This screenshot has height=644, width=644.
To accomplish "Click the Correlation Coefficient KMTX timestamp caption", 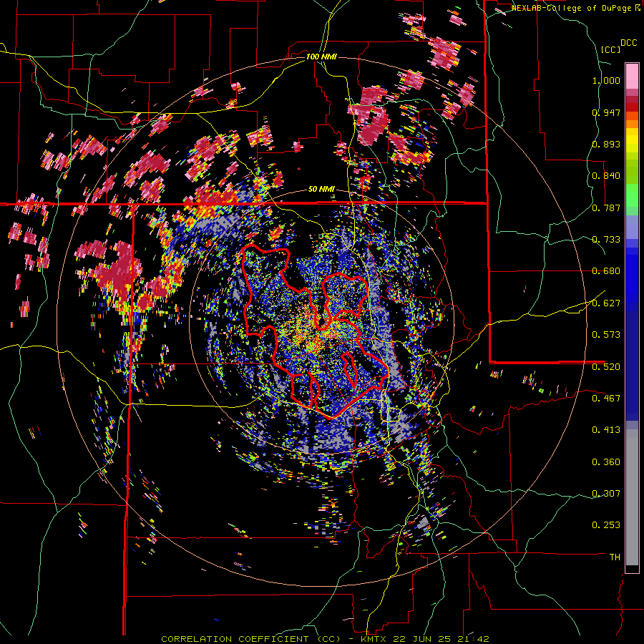I will pyautogui.click(x=325, y=639).
